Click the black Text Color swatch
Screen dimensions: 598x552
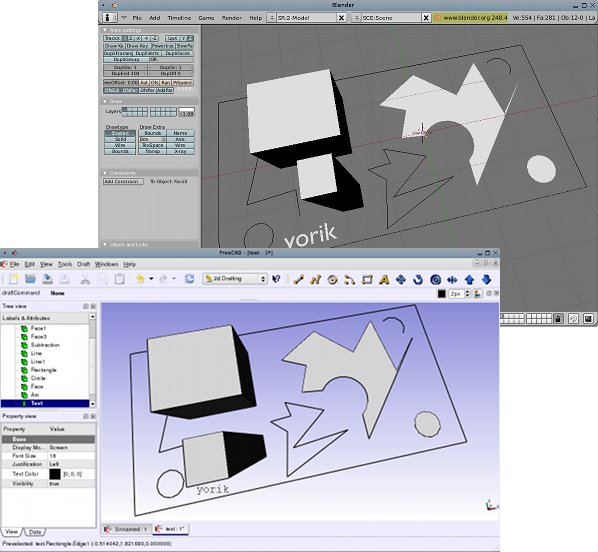click(55, 474)
